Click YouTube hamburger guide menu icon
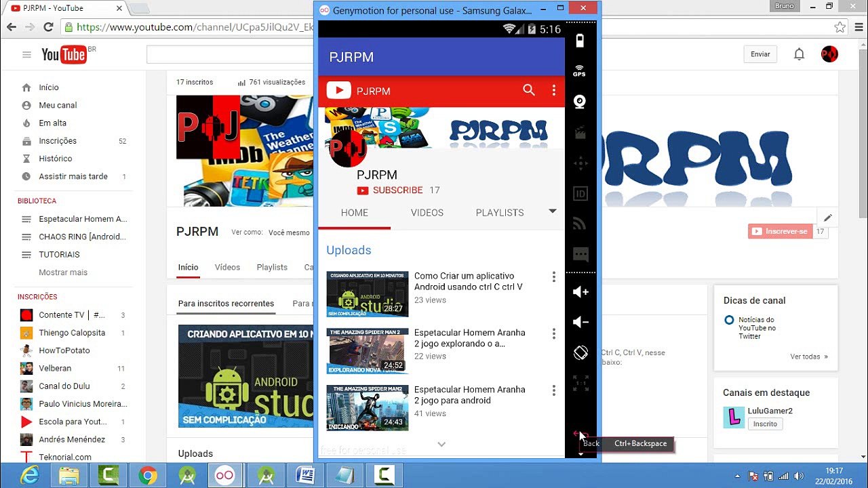868x488 pixels. [26, 55]
